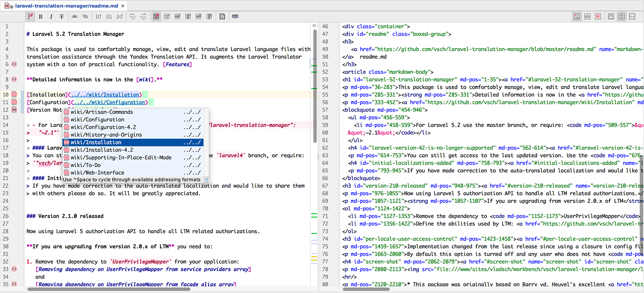Click the list outdent left-arrow icon
The width and height of the screenshot is (644, 293).
(x=133, y=16)
